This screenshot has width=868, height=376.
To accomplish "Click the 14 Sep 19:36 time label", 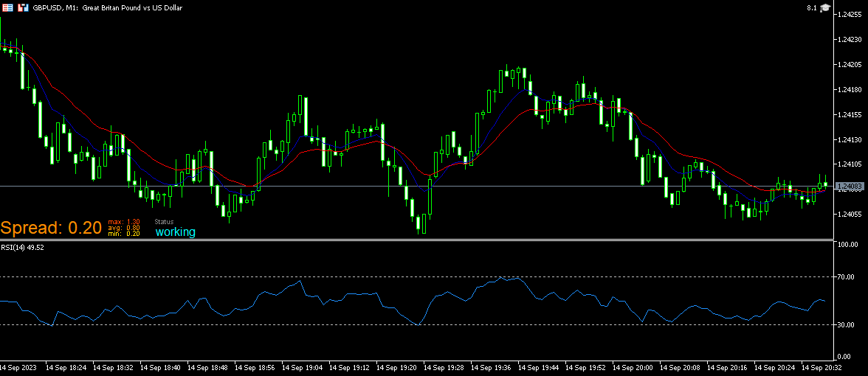I will point(491,367).
